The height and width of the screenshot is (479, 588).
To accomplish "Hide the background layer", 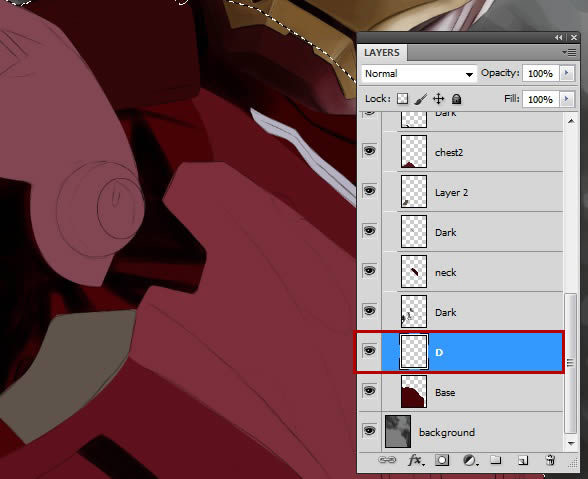I will pos(369,430).
